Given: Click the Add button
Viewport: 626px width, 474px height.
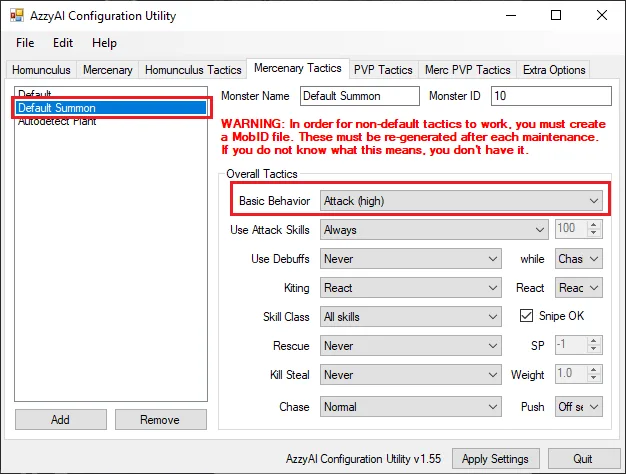Looking at the screenshot, I should pyautogui.click(x=61, y=420).
